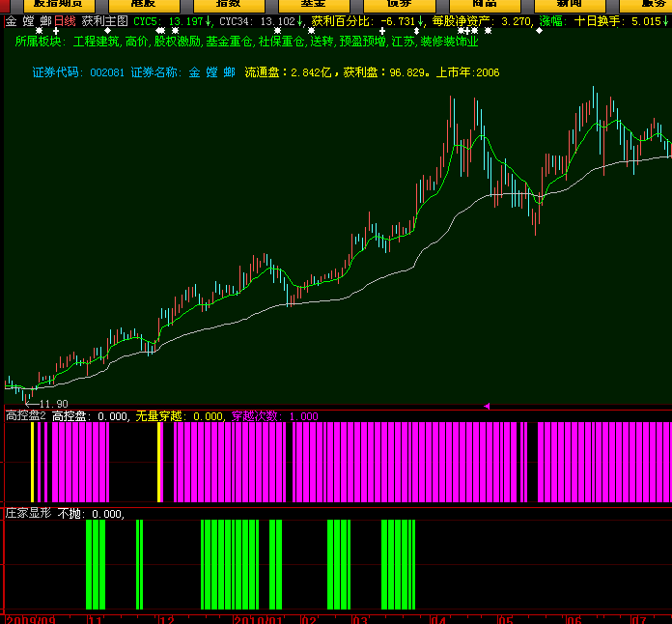Click the diamond info marker below 获利主图
This screenshot has width=672, height=624.
pos(107,31)
